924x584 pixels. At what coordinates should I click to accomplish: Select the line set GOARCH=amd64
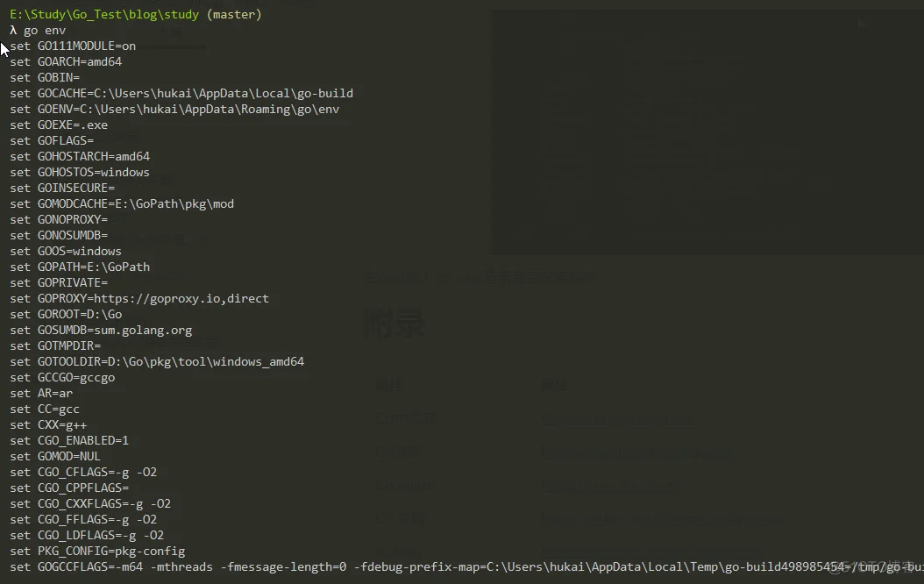click(66, 61)
